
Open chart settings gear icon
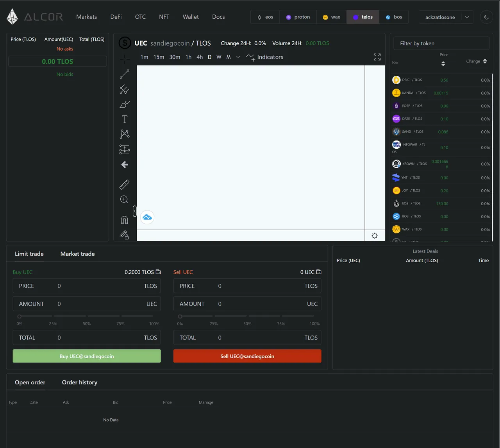pos(375,236)
